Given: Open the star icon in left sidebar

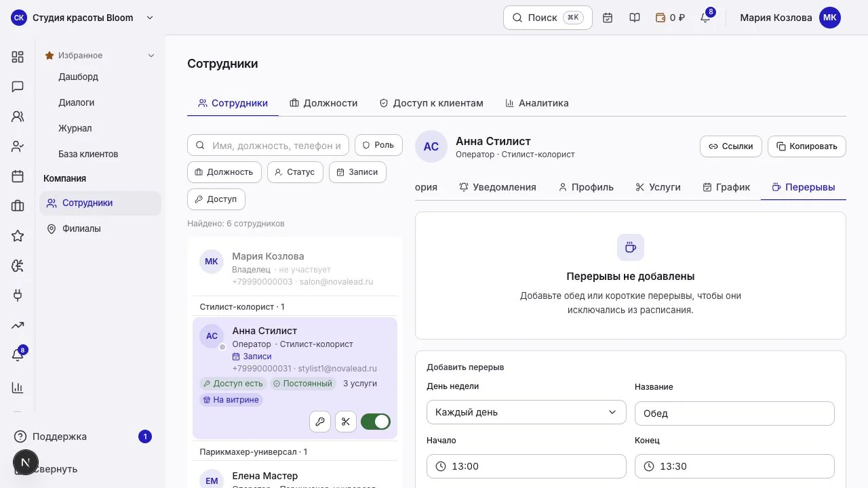Looking at the screenshot, I should [x=18, y=236].
